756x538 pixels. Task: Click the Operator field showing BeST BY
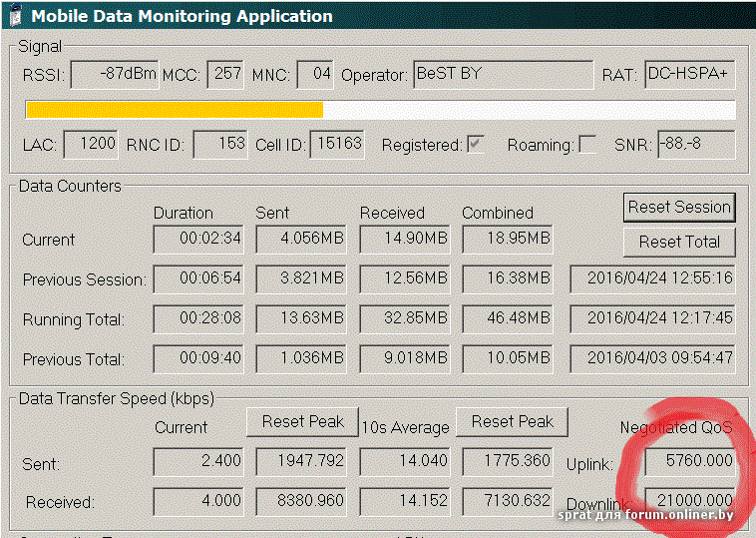point(503,75)
